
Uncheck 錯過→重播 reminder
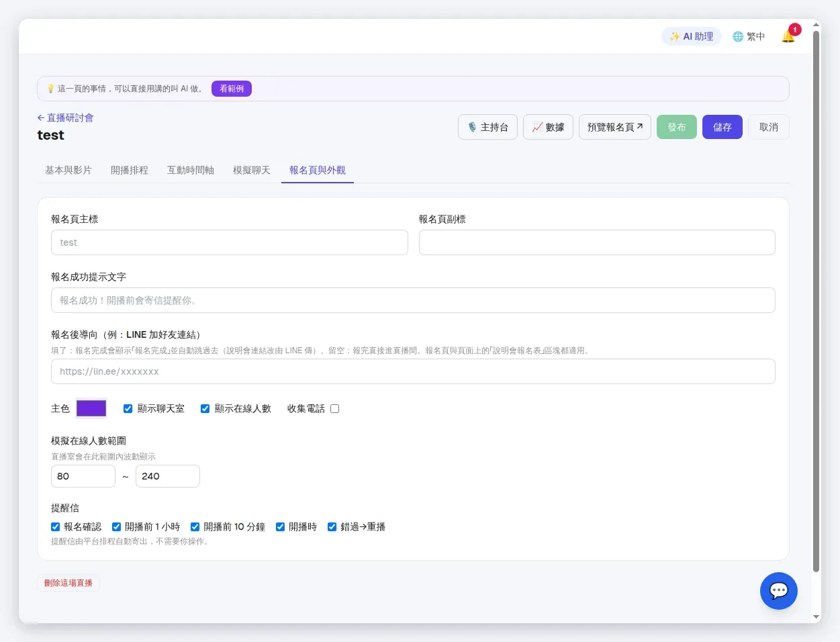pos(332,526)
